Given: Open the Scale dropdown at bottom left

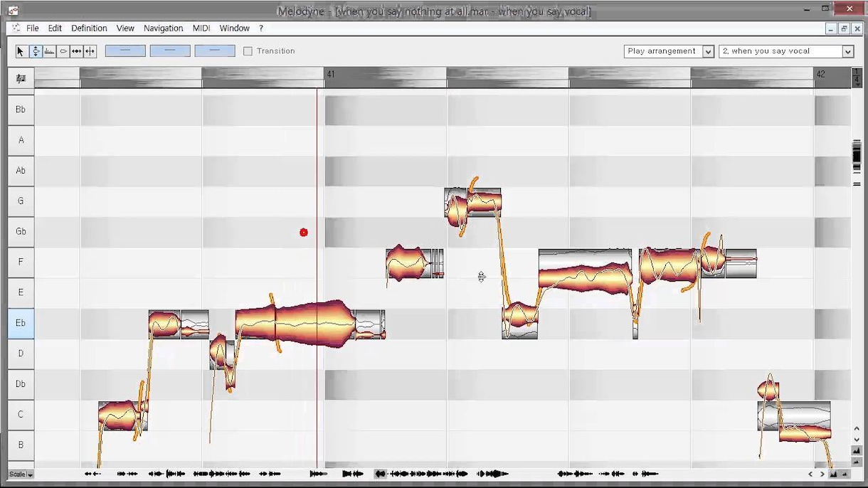Looking at the screenshot, I should (x=21, y=474).
